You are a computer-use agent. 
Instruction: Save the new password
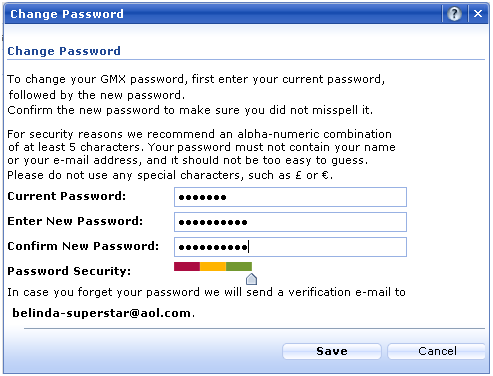pyautogui.click(x=332, y=351)
